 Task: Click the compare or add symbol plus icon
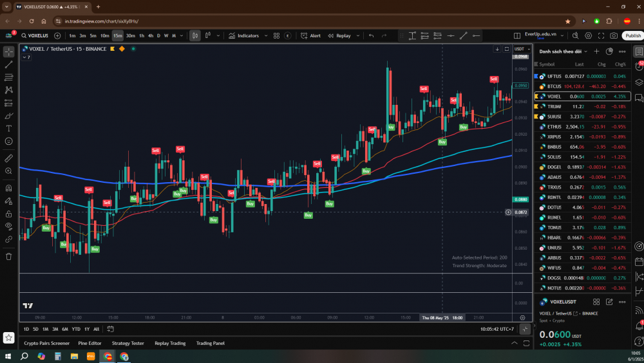click(57, 36)
